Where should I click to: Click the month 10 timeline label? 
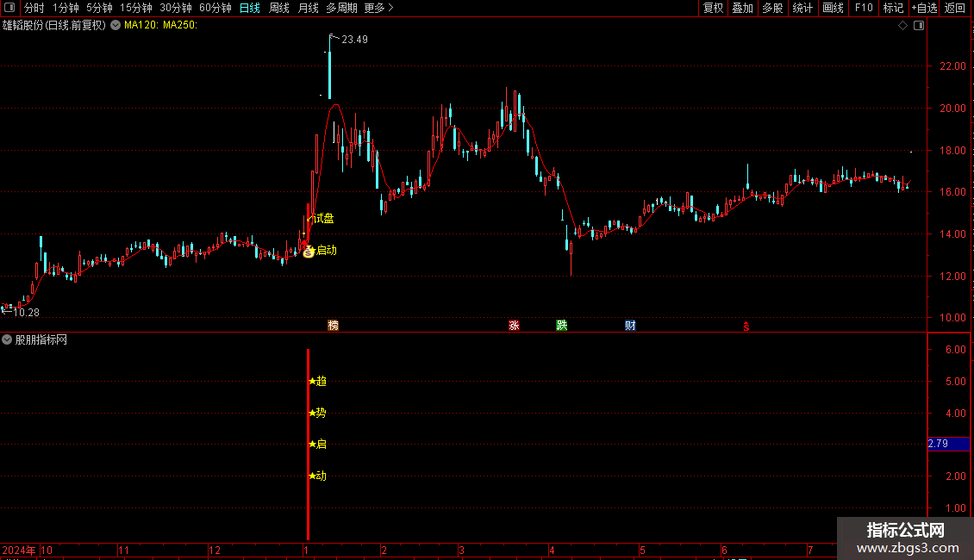coord(47,550)
